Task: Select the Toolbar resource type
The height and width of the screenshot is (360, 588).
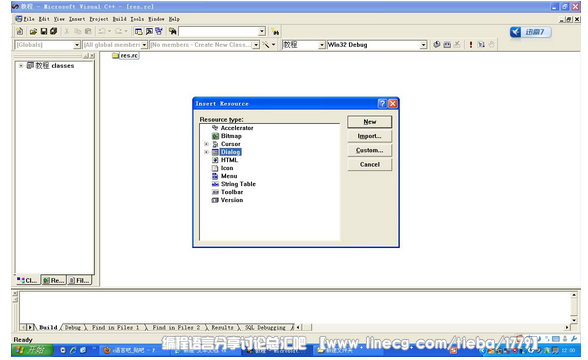Action: 232,192
